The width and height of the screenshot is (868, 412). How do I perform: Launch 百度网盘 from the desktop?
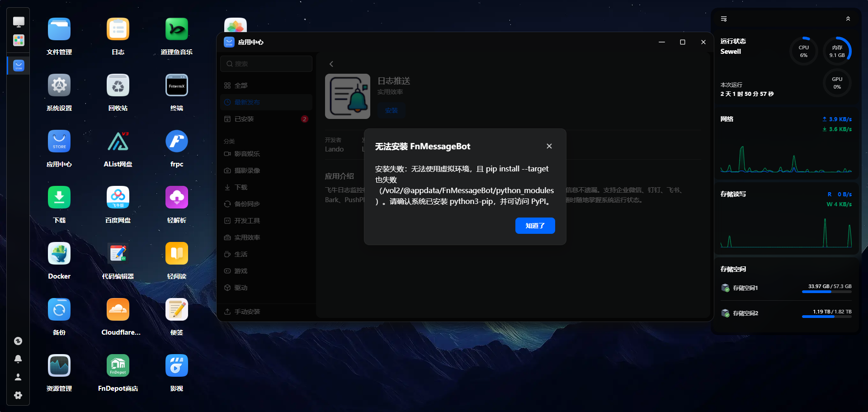pyautogui.click(x=118, y=198)
